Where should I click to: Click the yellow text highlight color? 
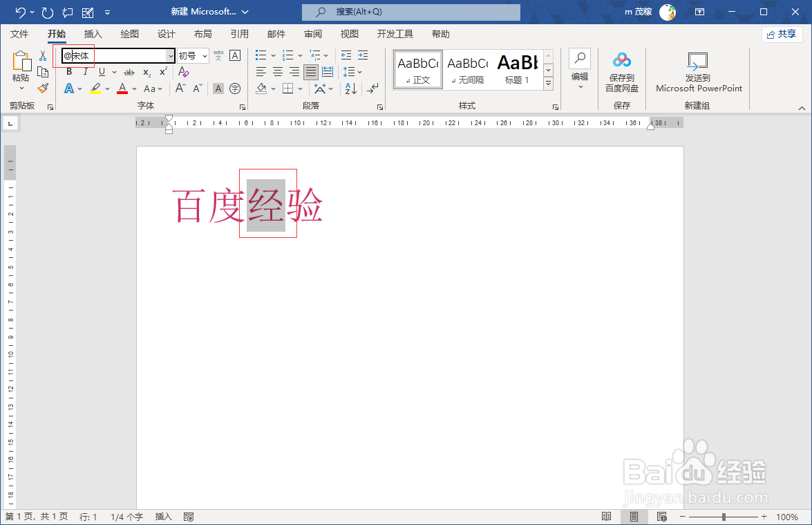(x=96, y=89)
